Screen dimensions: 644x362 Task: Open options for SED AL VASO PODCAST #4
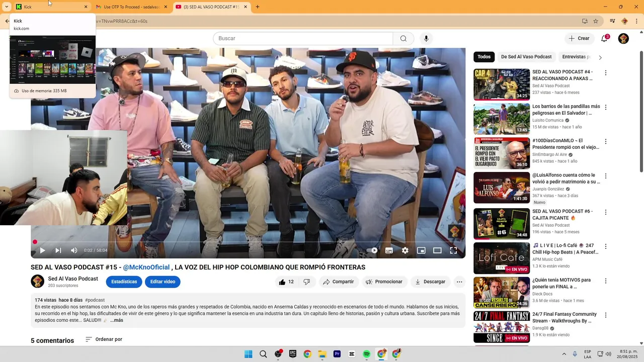click(x=606, y=73)
